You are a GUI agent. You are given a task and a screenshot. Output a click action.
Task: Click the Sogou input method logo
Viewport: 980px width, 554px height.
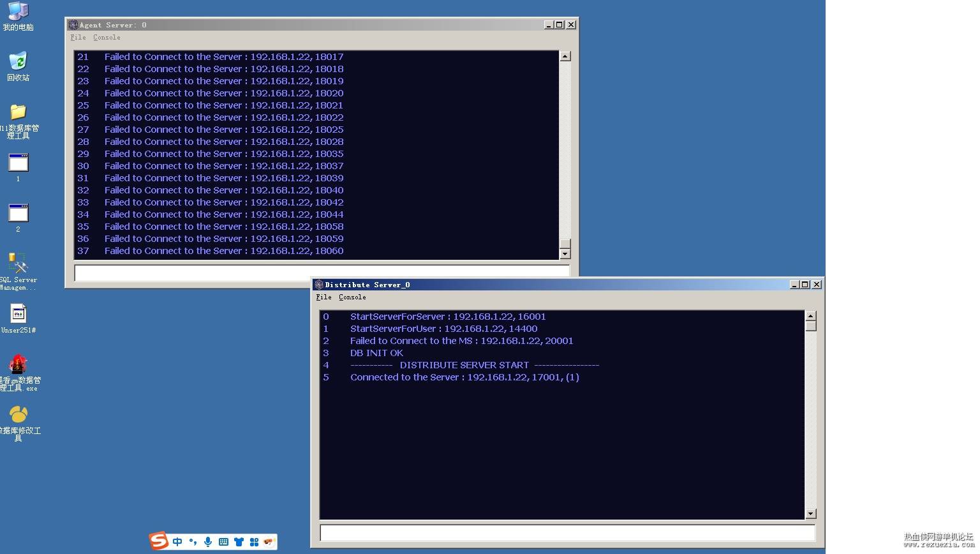(x=159, y=541)
